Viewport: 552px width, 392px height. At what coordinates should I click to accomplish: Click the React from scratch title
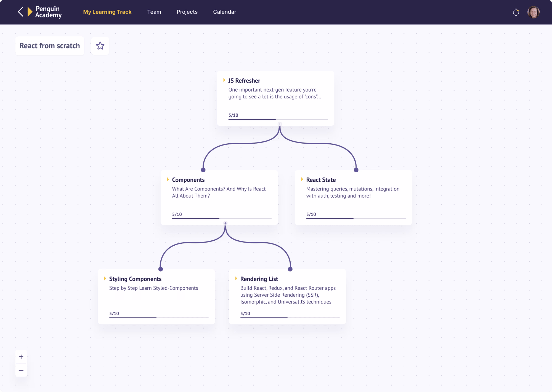point(50,46)
